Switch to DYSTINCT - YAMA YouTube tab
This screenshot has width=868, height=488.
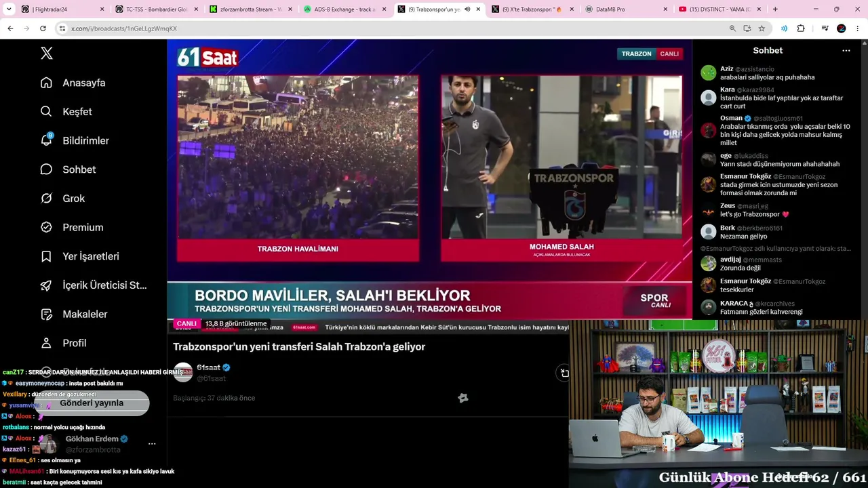click(x=719, y=9)
